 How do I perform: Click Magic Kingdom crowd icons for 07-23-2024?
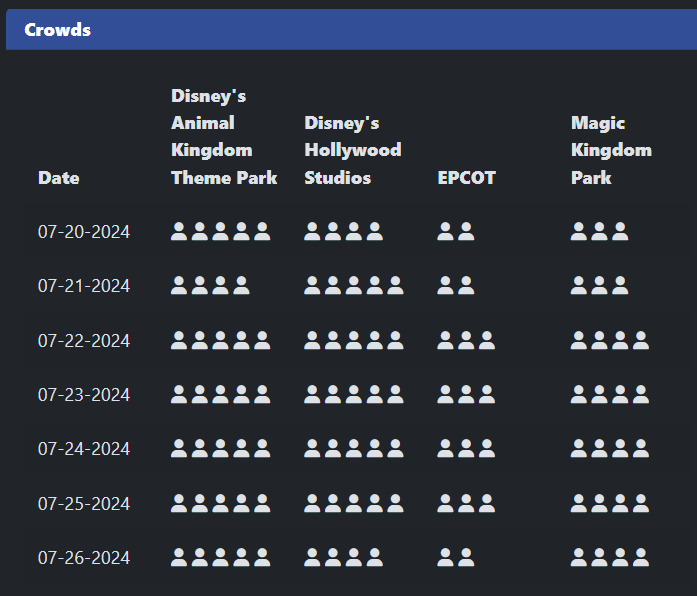[610, 394]
